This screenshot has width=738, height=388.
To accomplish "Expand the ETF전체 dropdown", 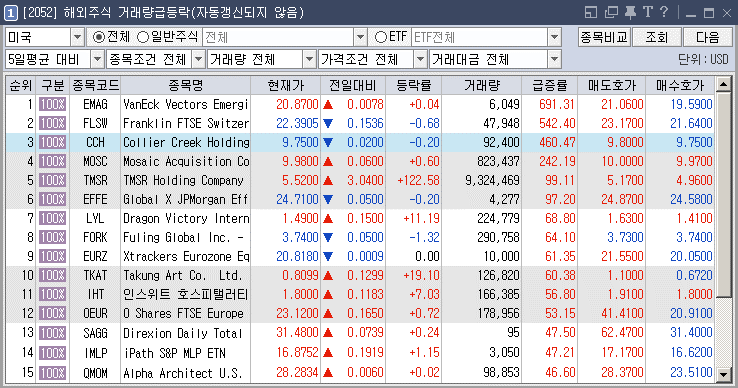I will pyautogui.click(x=555, y=37).
